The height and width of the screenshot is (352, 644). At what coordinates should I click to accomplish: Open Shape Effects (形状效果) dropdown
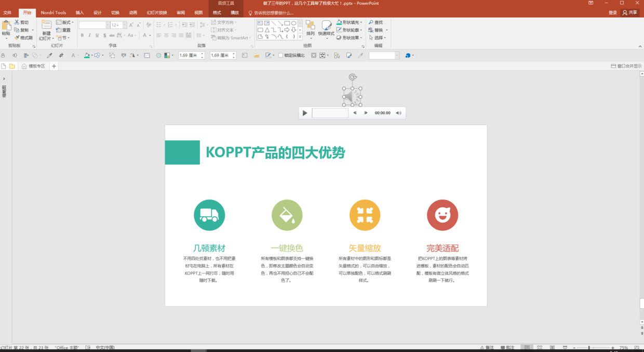click(350, 38)
